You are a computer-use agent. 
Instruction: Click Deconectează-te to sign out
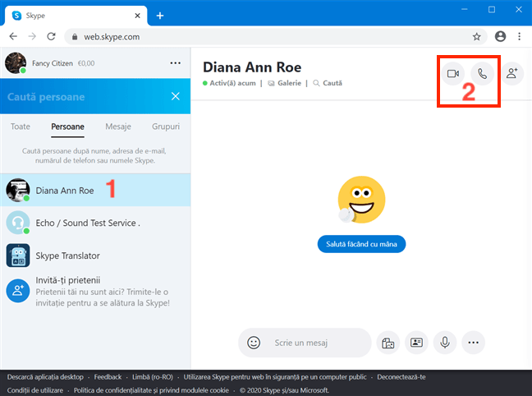(401, 377)
